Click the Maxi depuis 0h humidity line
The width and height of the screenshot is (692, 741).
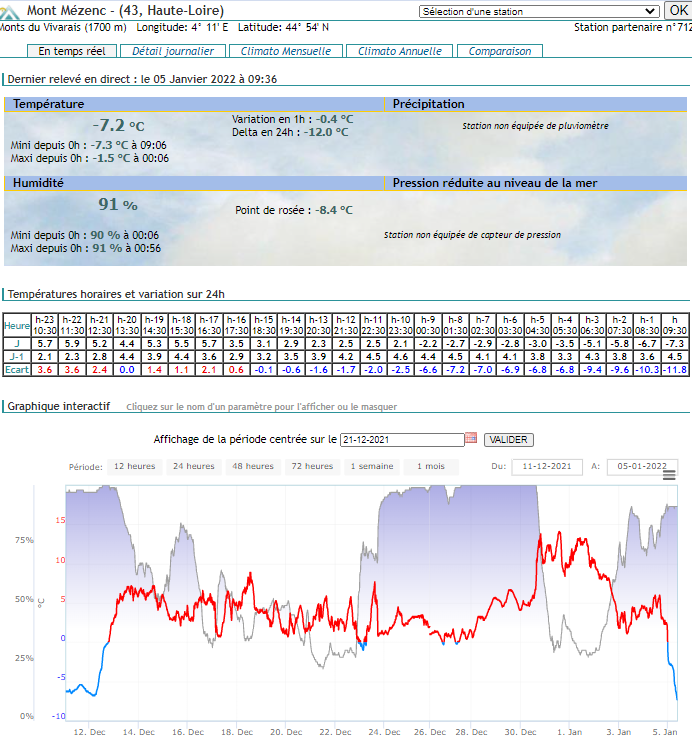[86, 248]
